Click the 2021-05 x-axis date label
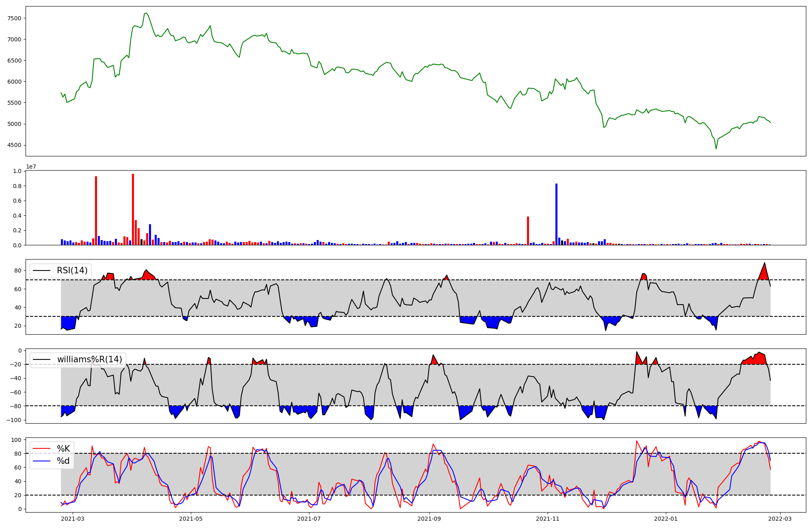The image size is (812, 528). click(191, 519)
